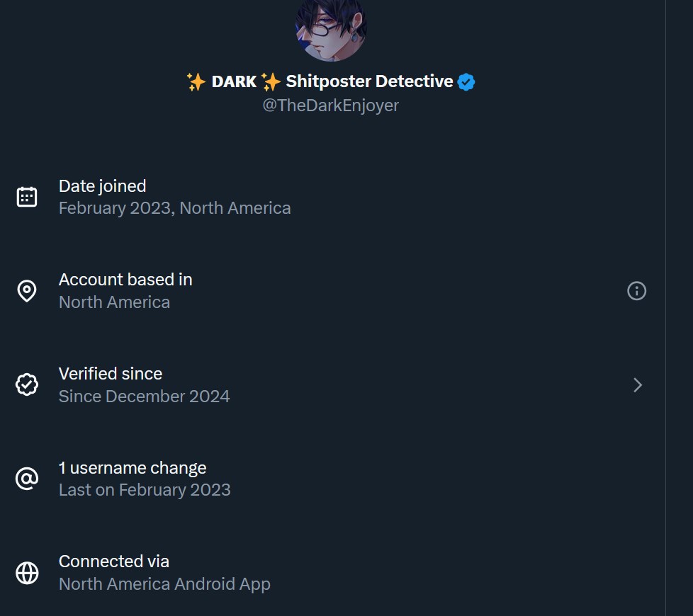Click the first sparkle emoji before DARK

coord(196,82)
